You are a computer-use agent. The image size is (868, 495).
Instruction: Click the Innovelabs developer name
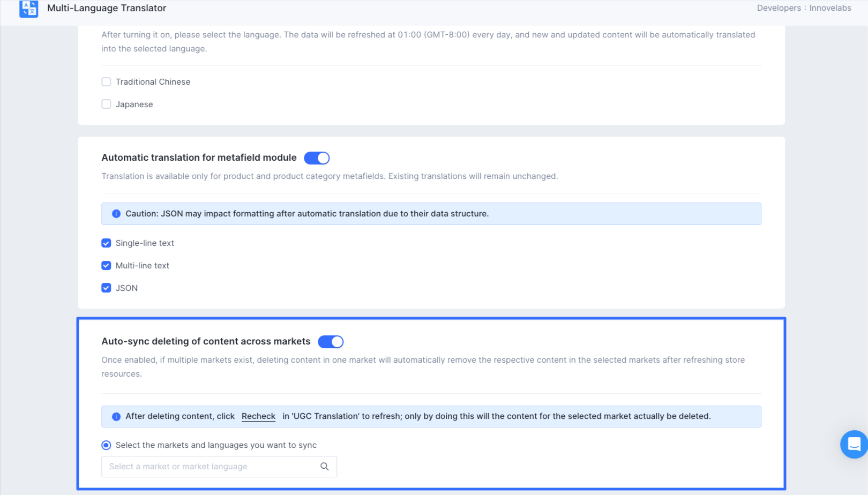pyautogui.click(x=830, y=8)
